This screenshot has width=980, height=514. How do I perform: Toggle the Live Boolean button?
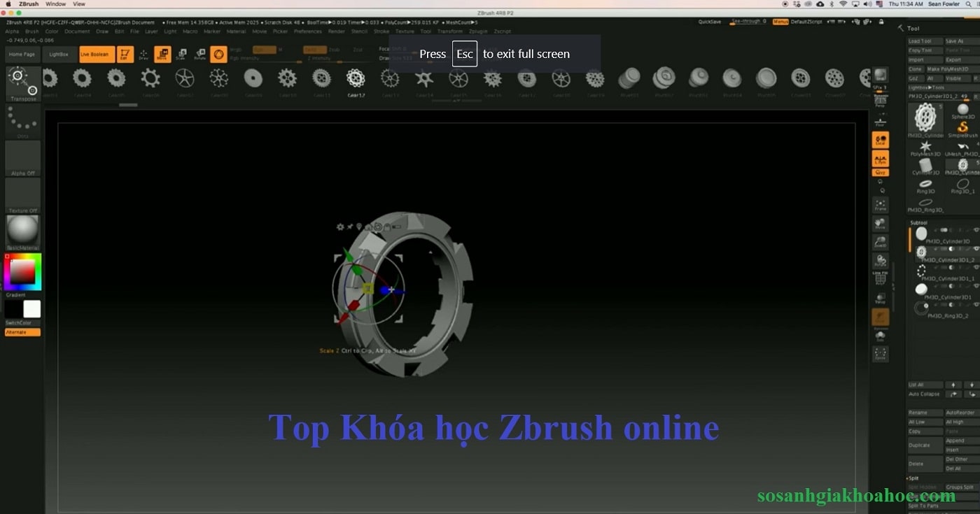coord(98,54)
